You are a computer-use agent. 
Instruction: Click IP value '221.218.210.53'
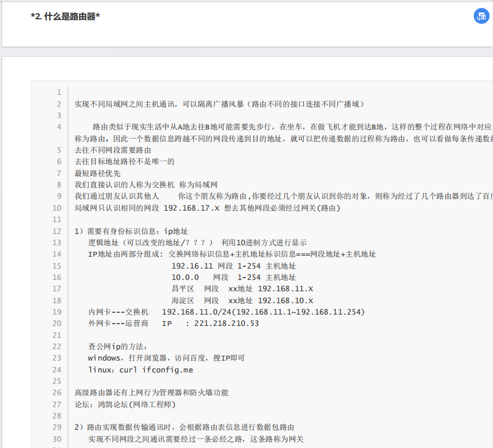227,323
